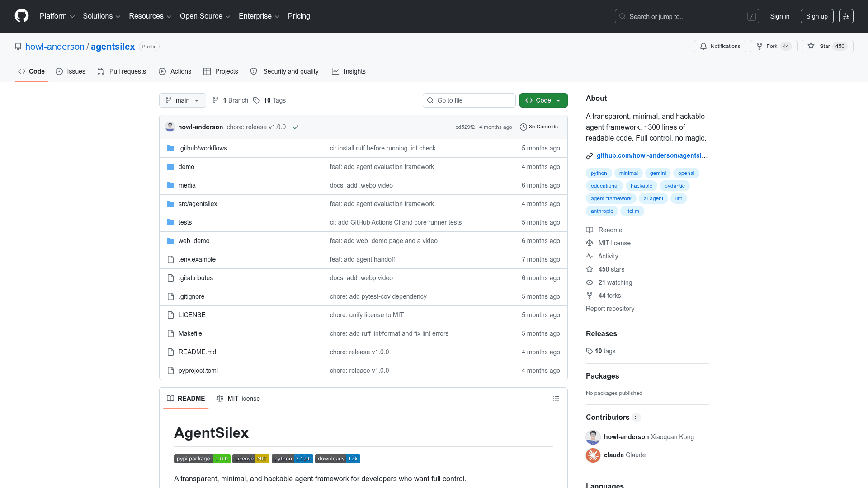The height and width of the screenshot is (488, 868).
Task: Click the file icon beside .gitignore
Action: pos(170,296)
